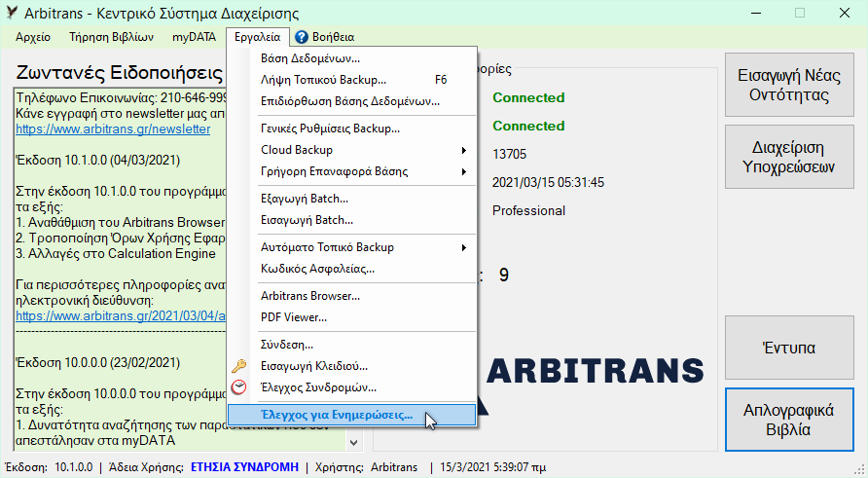
Task: Click ΕΤΗΣΙΑ ΣΥΝΔΡΟΜΗ license text in status bar
Action: click(x=244, y=467)
